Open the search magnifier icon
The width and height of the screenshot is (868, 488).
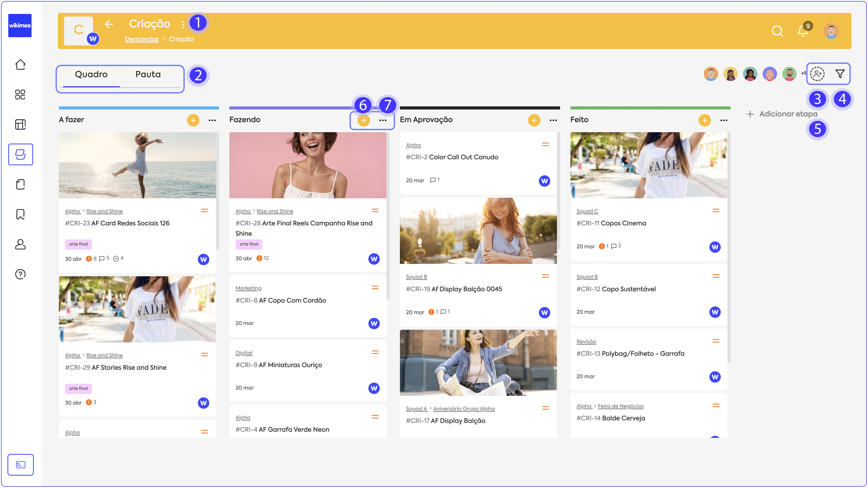pos(777,31)
